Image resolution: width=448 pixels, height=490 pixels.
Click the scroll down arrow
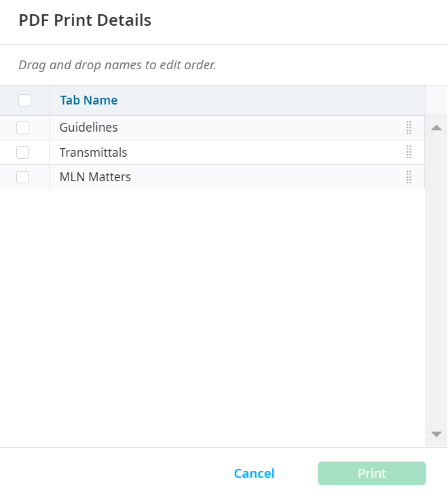436,434
